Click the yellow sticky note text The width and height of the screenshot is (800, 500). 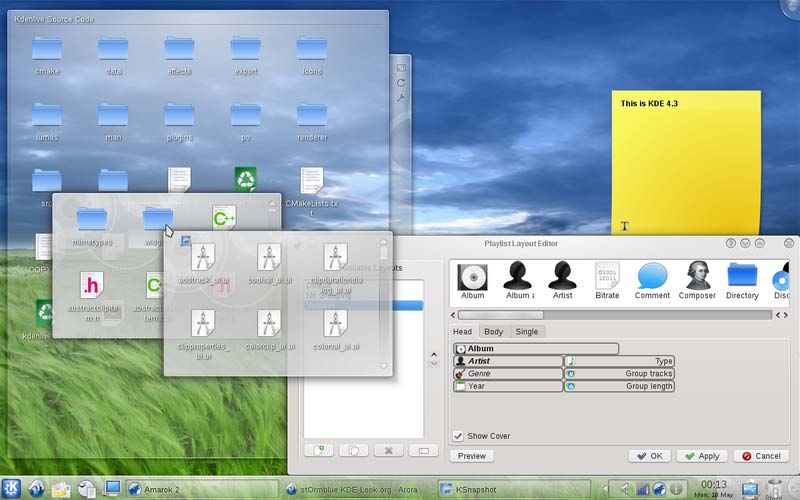649,103
